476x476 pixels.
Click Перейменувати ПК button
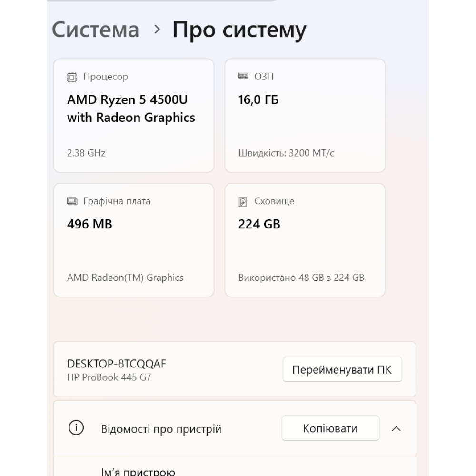(x=342, y=369)
